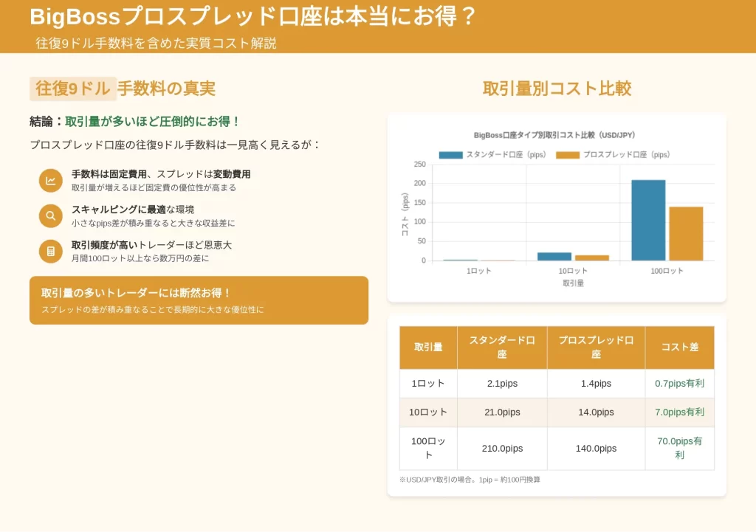Click the プロスプレッド口座 (pips) legend label

click(x=626, y=155)
